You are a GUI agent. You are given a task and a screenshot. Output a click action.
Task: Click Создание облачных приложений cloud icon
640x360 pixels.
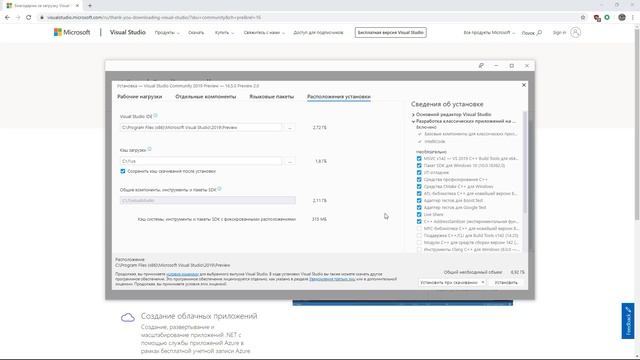(x=128, y=318)
